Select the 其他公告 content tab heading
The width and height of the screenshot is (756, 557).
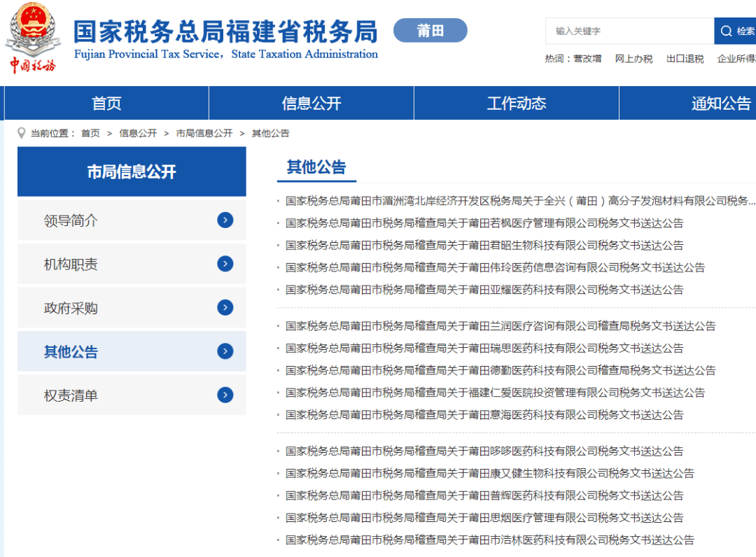[x=316, y=167]
